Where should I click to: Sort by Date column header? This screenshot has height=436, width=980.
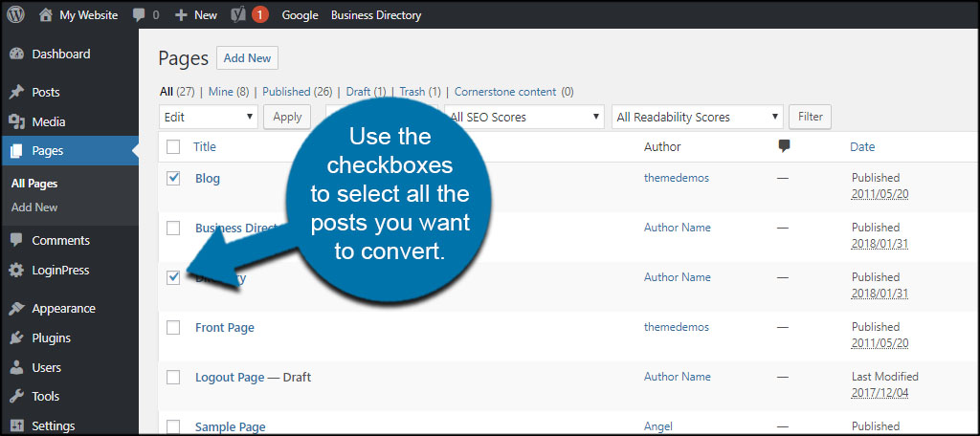pos(862,147)
